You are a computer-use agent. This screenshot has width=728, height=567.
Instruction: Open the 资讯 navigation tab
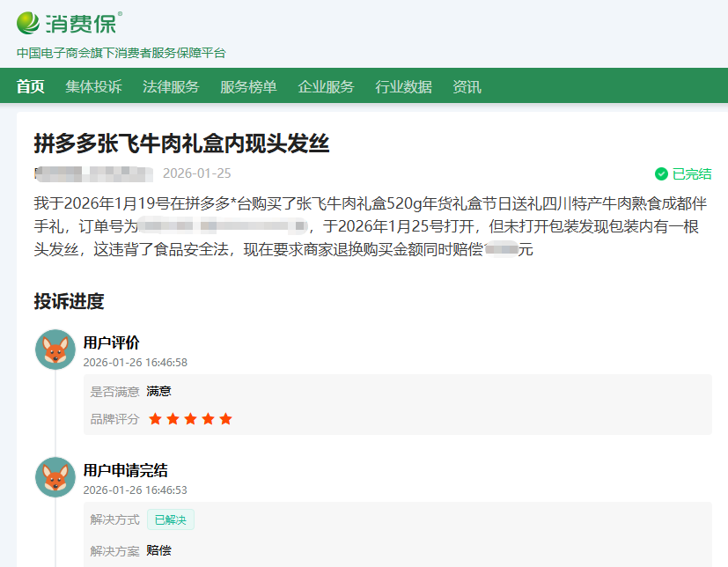click(467, 86)
